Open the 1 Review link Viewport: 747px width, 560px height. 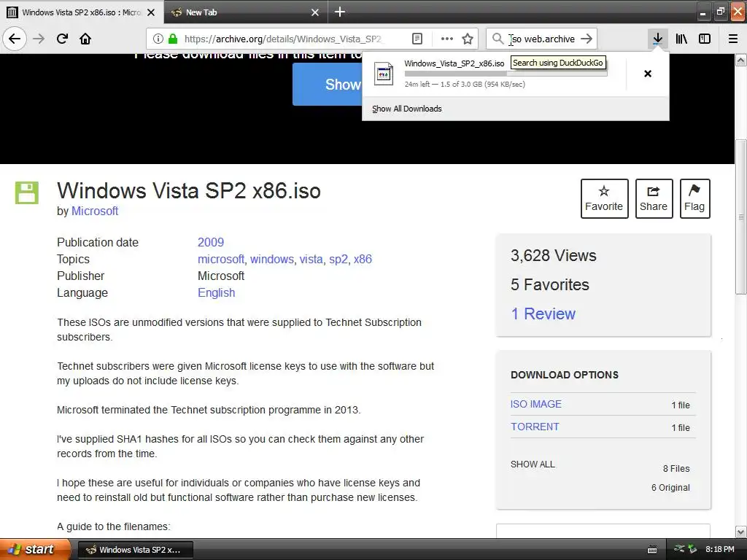[x=543, y=314]
